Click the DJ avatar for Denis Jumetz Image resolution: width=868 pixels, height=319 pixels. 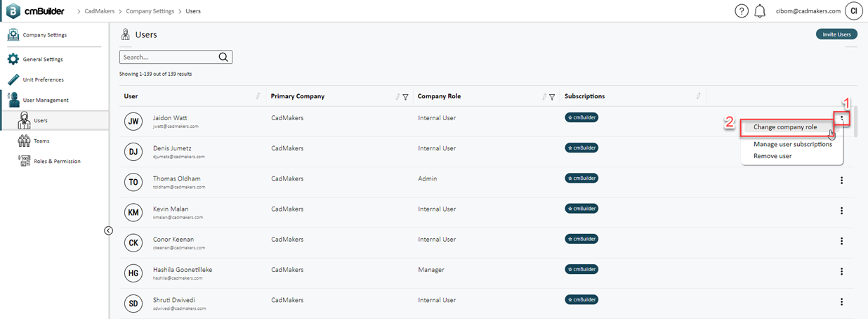[x=133, y=152]
